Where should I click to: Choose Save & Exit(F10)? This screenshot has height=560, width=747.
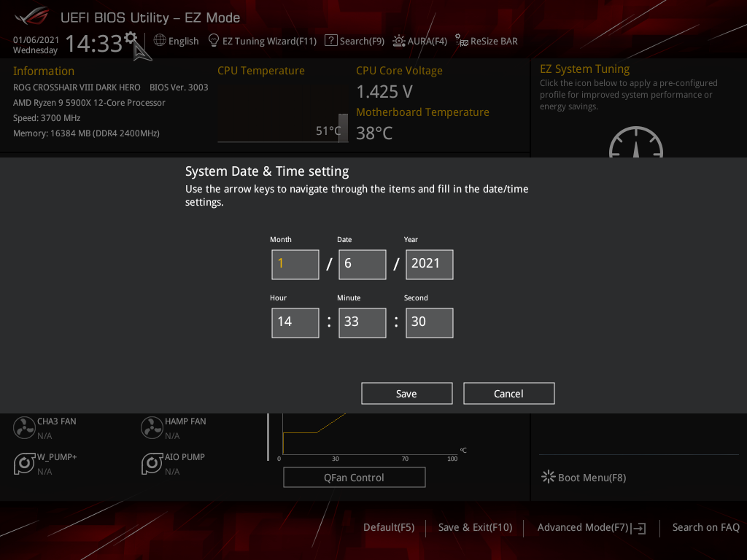point(475,527)
